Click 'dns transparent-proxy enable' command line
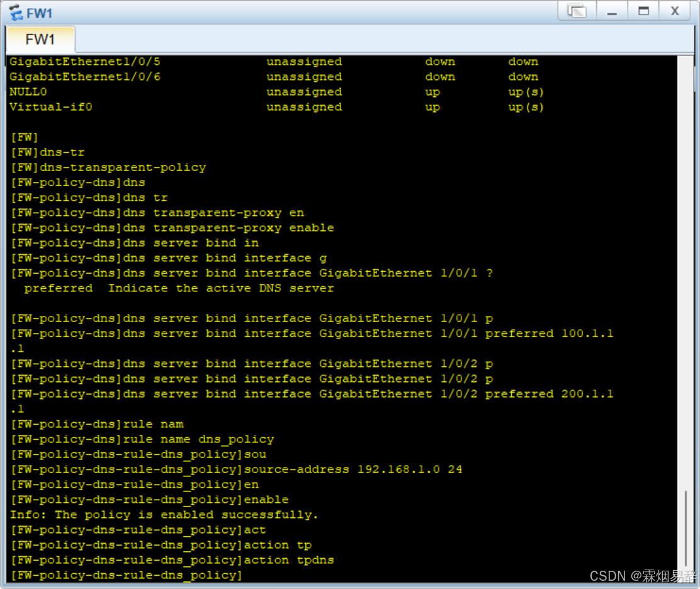The height and width of the screenshot is (589, 700). click(x=172, y=228)
